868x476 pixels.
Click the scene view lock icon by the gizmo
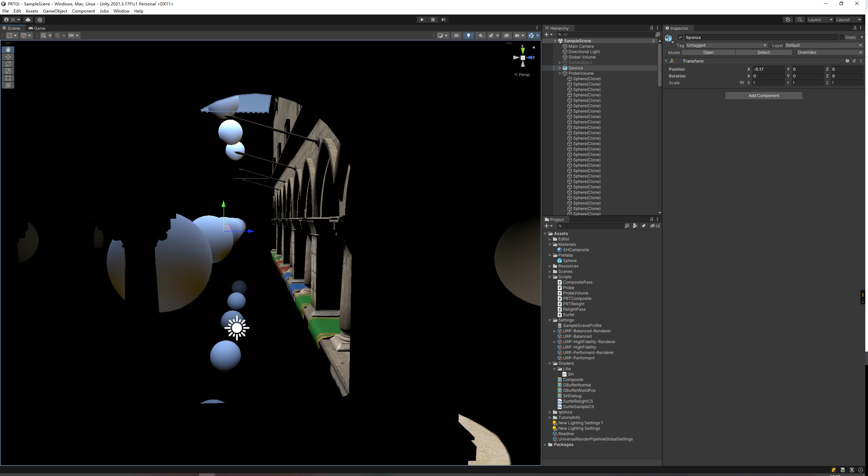(x=534, y=47)
